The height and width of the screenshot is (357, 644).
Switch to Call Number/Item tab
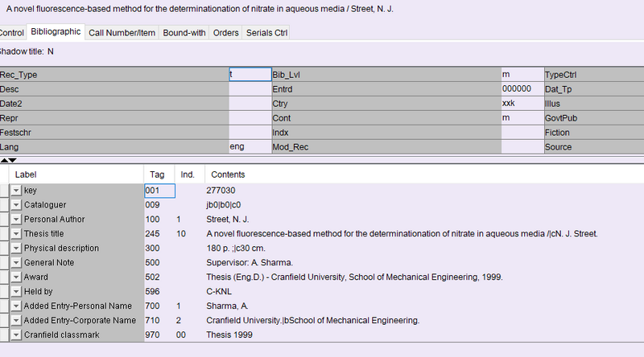pos(122,33)
